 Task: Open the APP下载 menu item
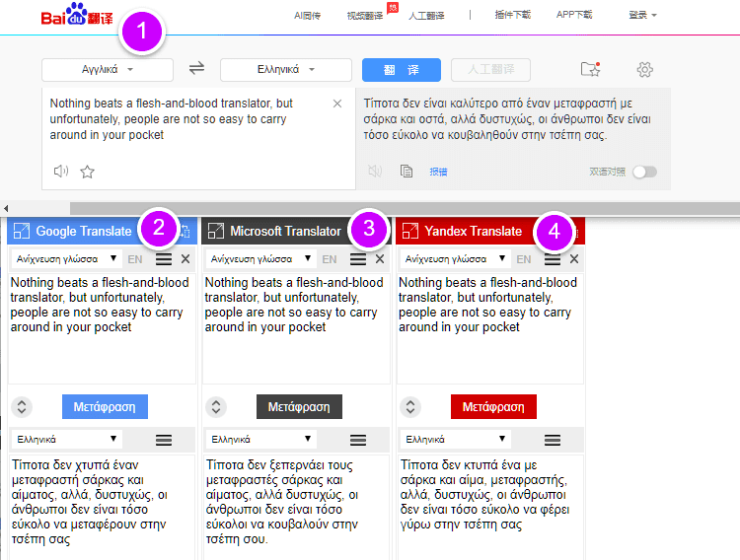pos(574,15)
